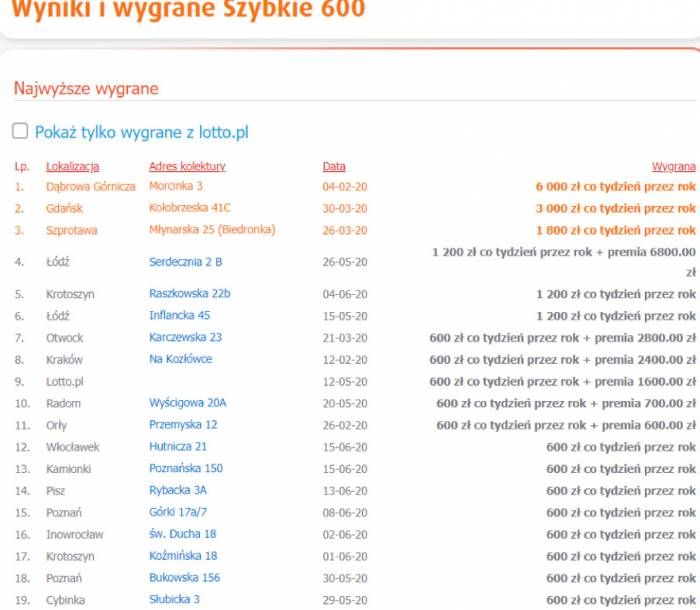Screen dimensions: 700x610
Task: Open the Na Kozłówce address link
Action: pos(180,359)
